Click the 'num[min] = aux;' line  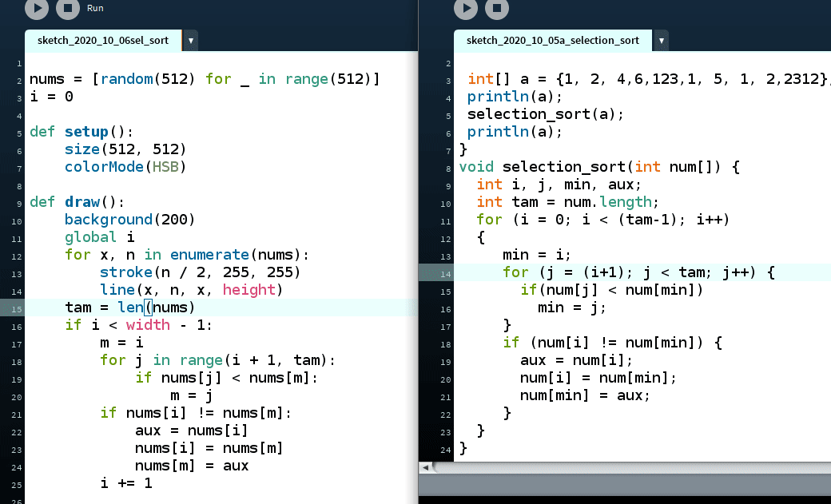(585, 395)
